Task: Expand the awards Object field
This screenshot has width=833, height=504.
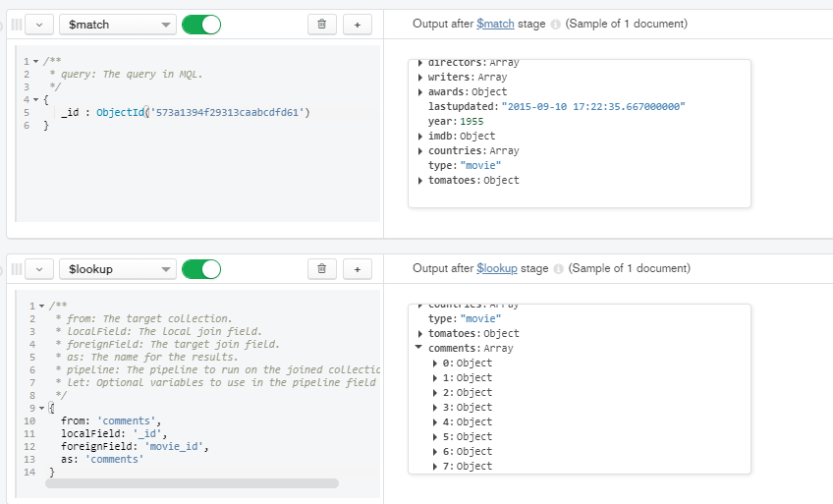Action: coord(420,92)
